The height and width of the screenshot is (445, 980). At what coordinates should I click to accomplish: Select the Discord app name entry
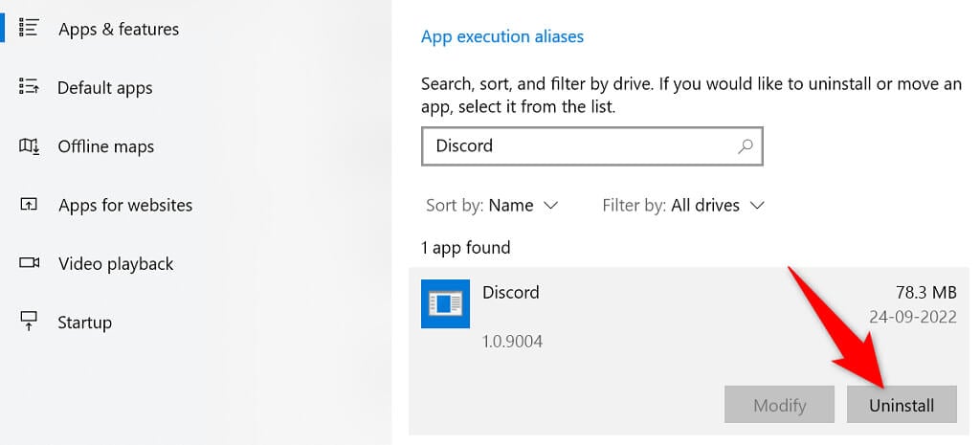511,292
